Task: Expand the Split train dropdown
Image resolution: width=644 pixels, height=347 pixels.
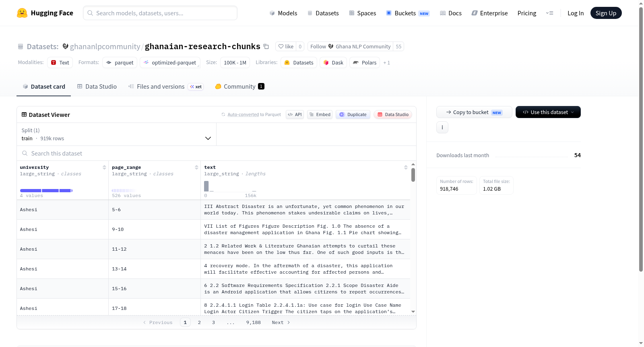Action: pyautogui.click(x=116, y=134)
